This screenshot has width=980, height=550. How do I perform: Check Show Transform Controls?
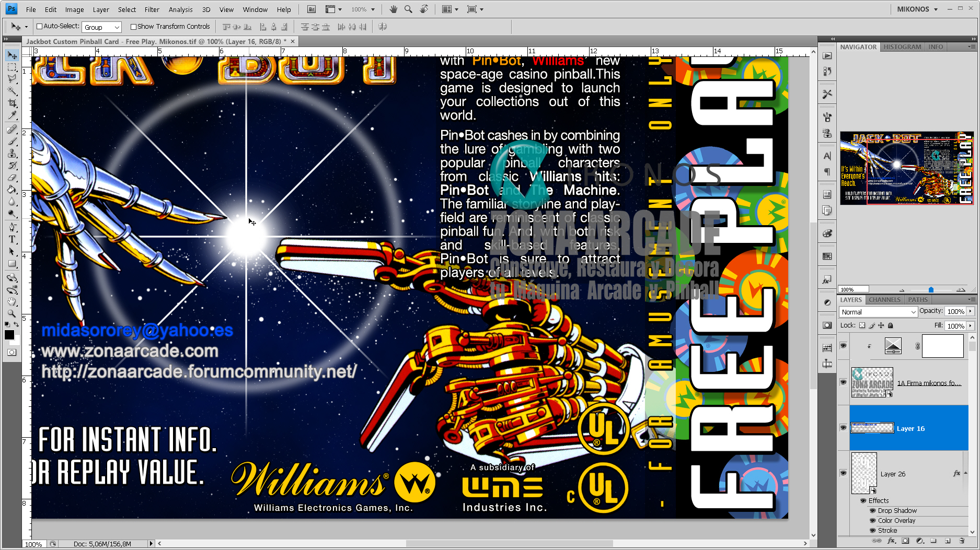(x=134, y=26)
